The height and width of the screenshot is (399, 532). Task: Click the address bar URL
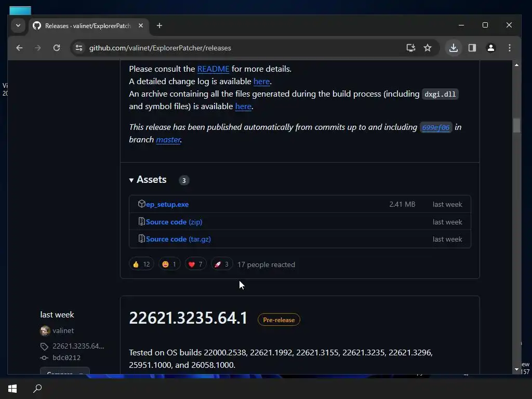pyautogui.click(x=160, y=48)
